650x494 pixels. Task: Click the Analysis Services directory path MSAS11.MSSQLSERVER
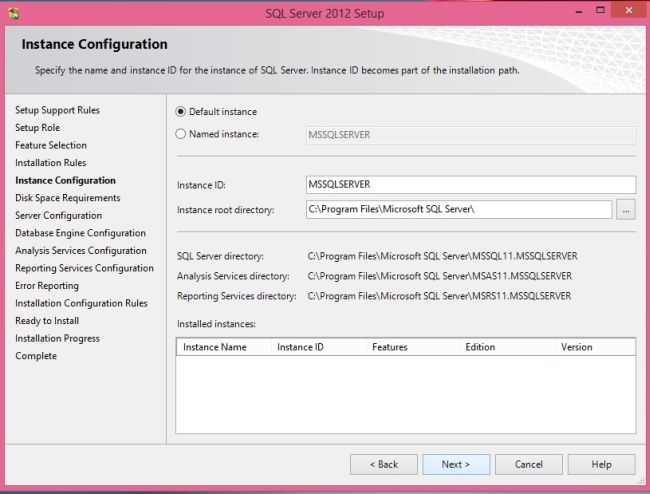click(439, 276)
